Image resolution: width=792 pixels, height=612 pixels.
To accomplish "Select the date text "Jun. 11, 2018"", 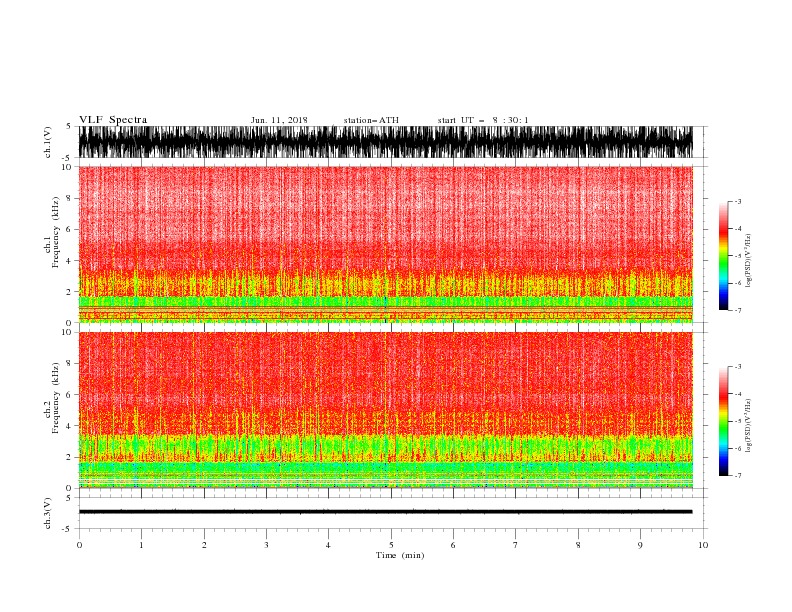I will (279, 120).
